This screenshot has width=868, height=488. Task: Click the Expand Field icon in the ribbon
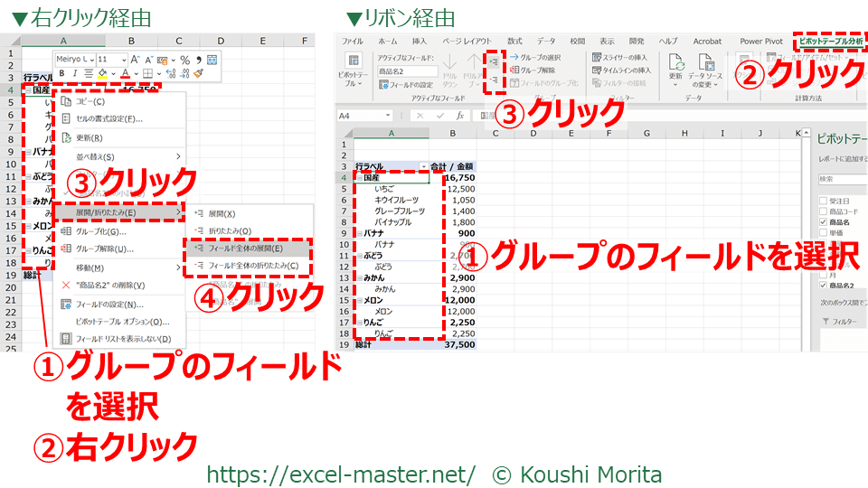pyautogui.click(x=494, y=61)
